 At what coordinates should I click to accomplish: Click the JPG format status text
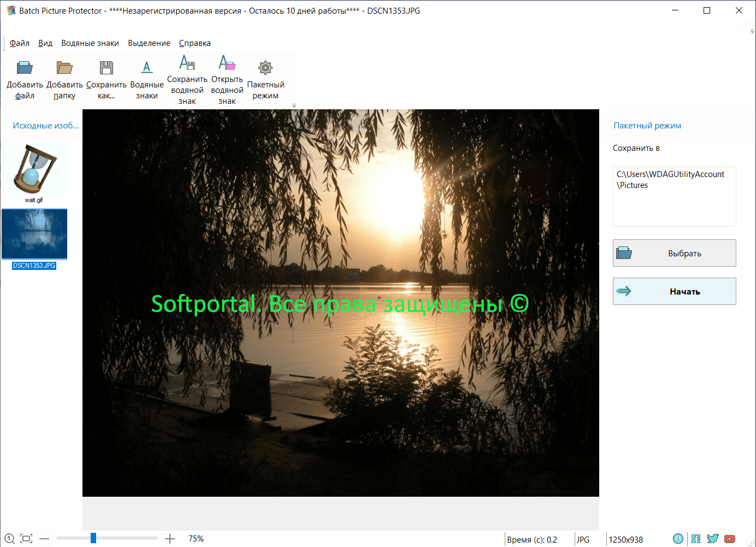coord(583,540)
